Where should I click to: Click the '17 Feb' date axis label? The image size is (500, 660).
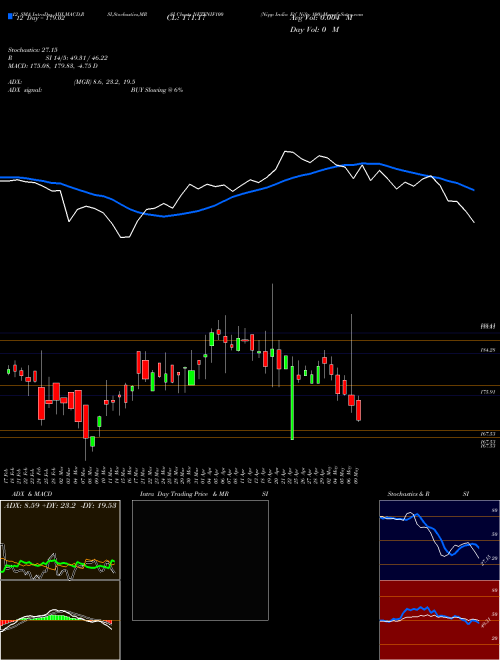(x=8, y=474)
